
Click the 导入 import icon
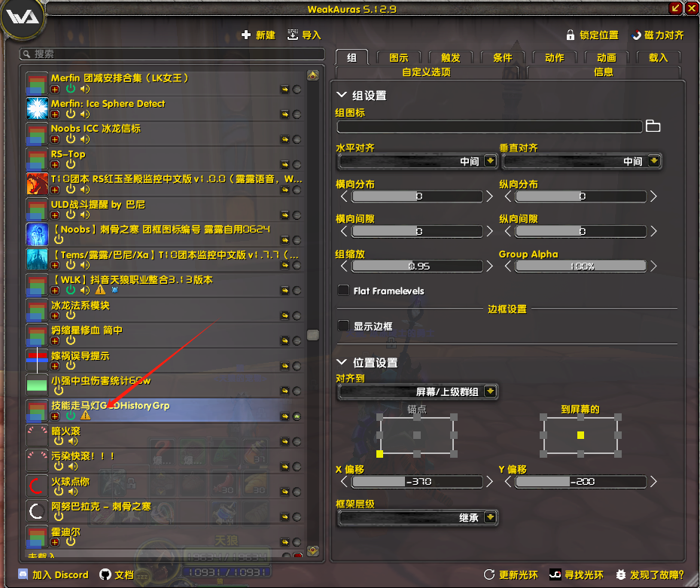pos(294,35)
